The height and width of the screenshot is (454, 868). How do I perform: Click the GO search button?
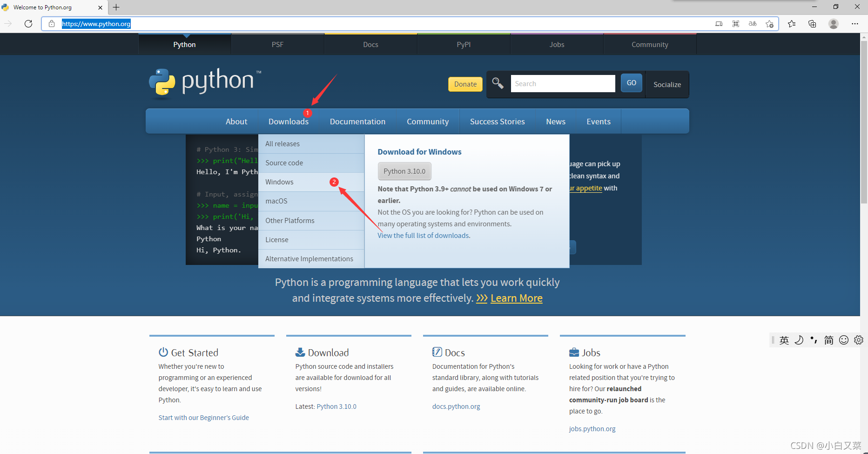pos(632,83)
